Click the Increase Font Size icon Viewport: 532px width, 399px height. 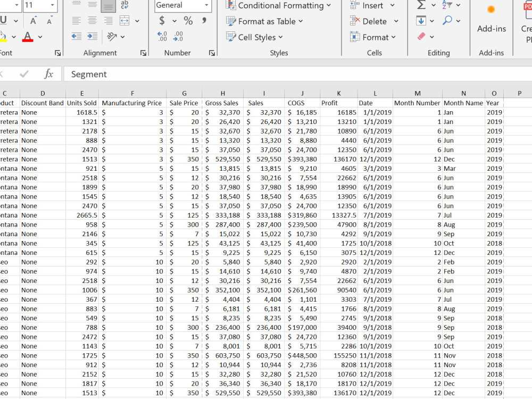33,21
